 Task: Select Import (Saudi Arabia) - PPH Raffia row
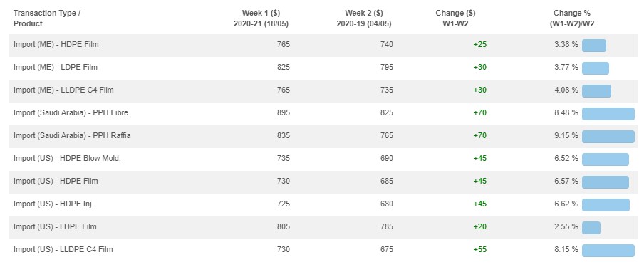pyautogui.click(x=323, y=137)
